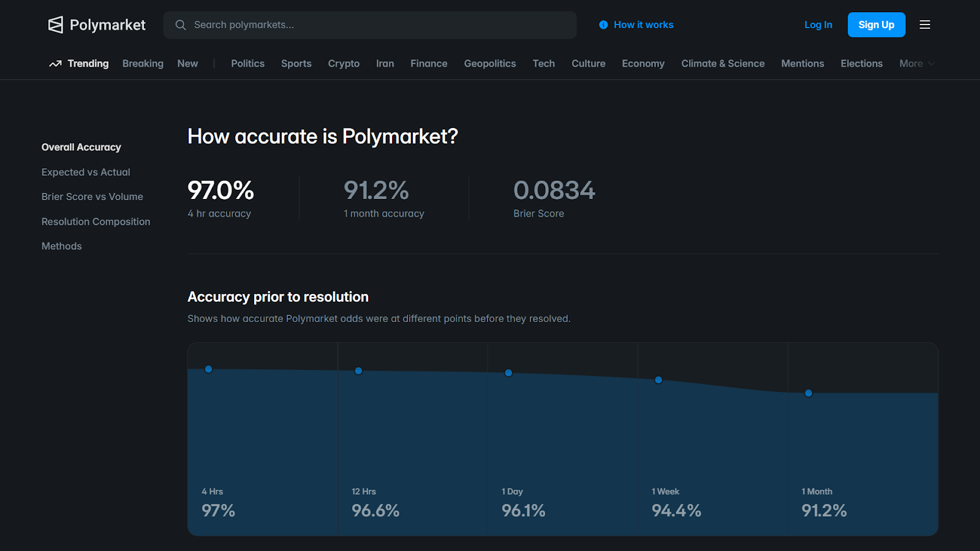Screen dimensions: 980x551
Task: Click the Polymarket logo
Action: [x=96, y=24]
